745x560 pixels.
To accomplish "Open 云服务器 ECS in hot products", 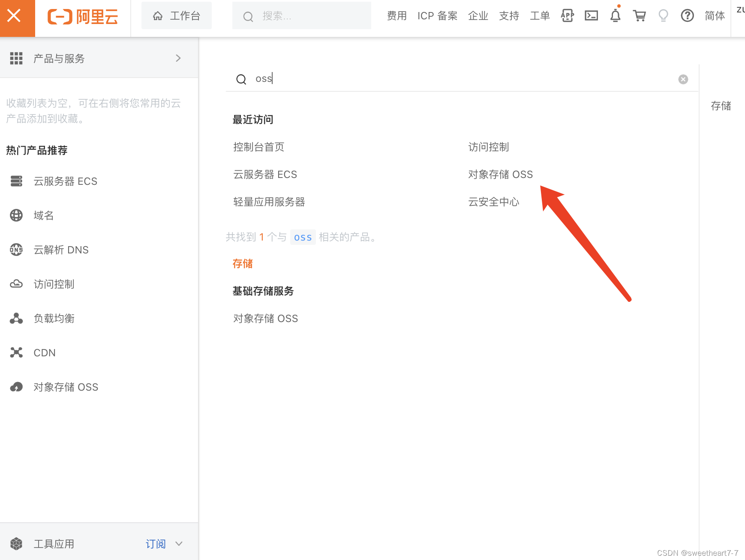I will click(66, 181).
